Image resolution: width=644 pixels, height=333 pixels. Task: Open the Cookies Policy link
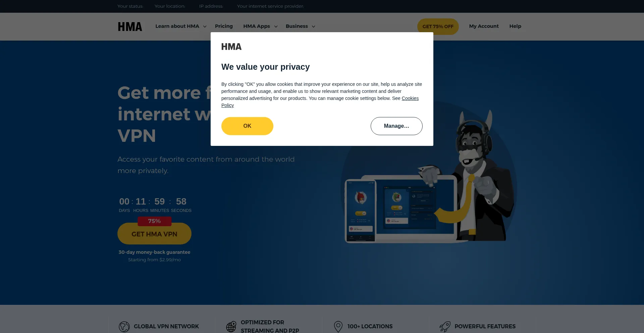pos(320,102)
